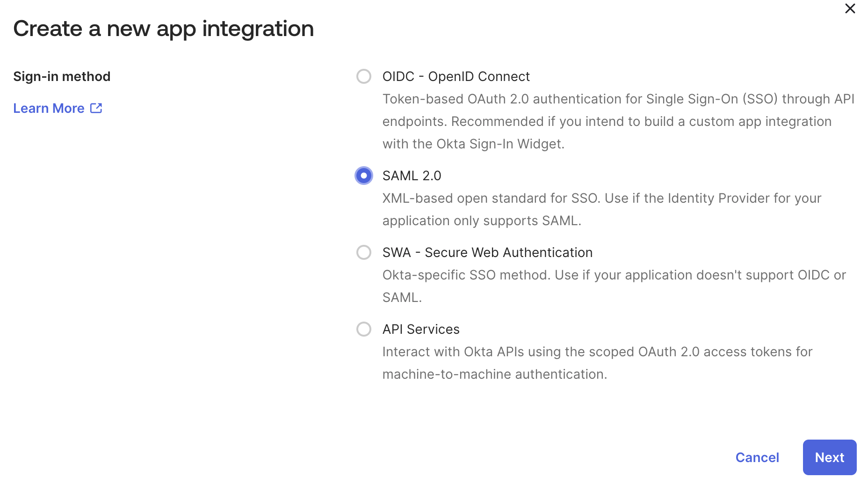The height and width of the screenshot is (485, 868).
Task: Choose the SWA - Secure Web Authentication option
Action: 363,252
